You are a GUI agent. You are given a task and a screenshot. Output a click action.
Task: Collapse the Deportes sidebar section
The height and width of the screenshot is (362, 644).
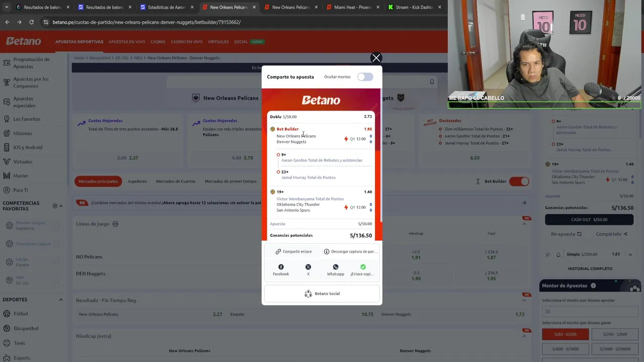click(61, 300)
